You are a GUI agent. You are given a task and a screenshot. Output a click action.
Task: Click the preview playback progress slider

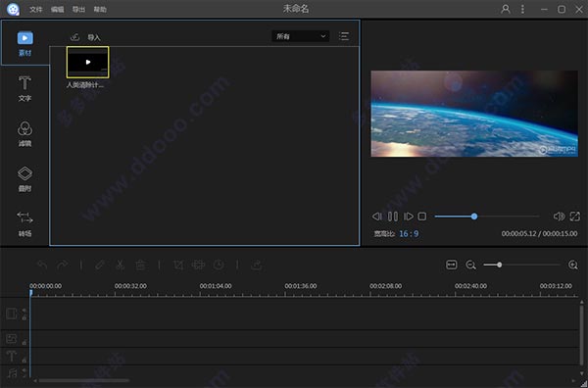(x=487, y=217)
